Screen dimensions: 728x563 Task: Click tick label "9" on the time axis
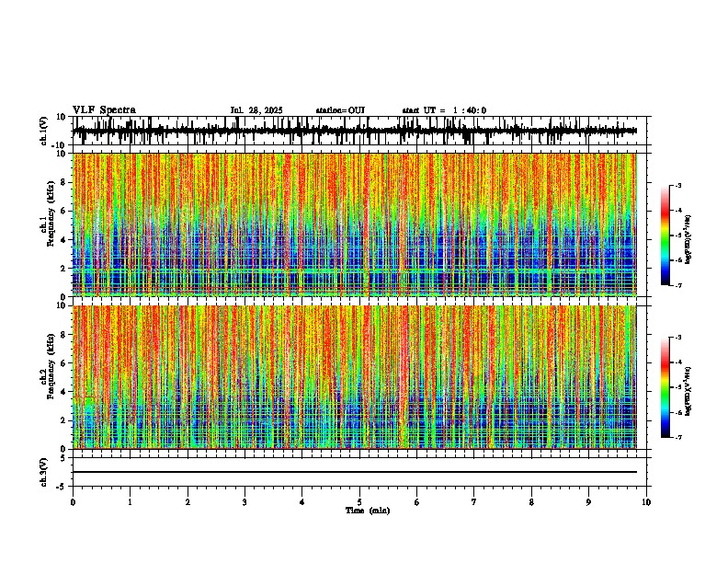click(x=588, y=502)
